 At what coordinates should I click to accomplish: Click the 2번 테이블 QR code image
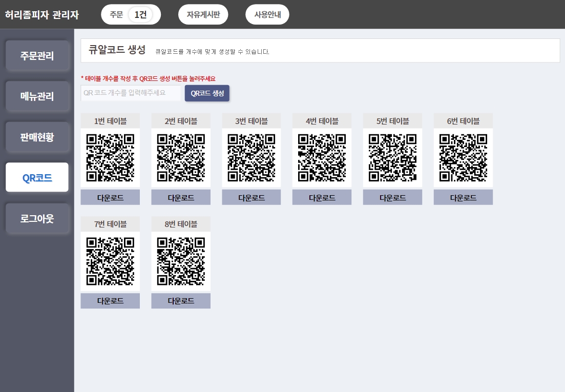coord(180,157)
